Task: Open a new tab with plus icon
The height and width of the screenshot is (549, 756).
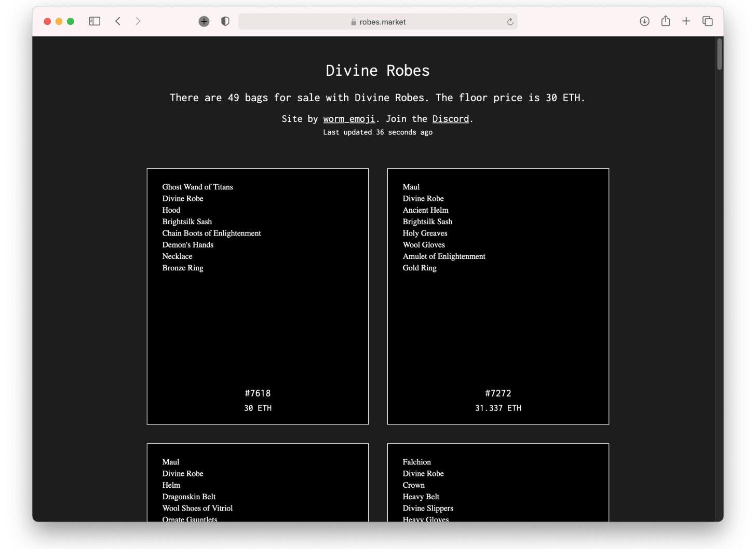Action: point(686,21)
